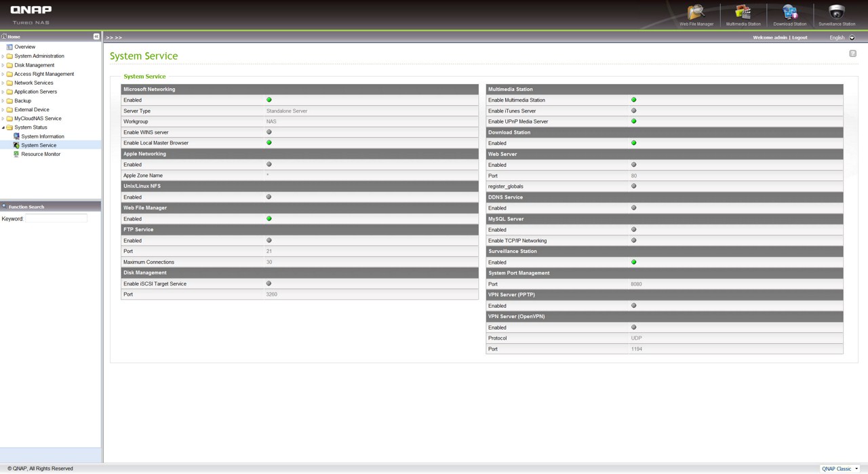Collapse the left navigation panel
Viewport: 868px width, 474px height.
[96, 37]
